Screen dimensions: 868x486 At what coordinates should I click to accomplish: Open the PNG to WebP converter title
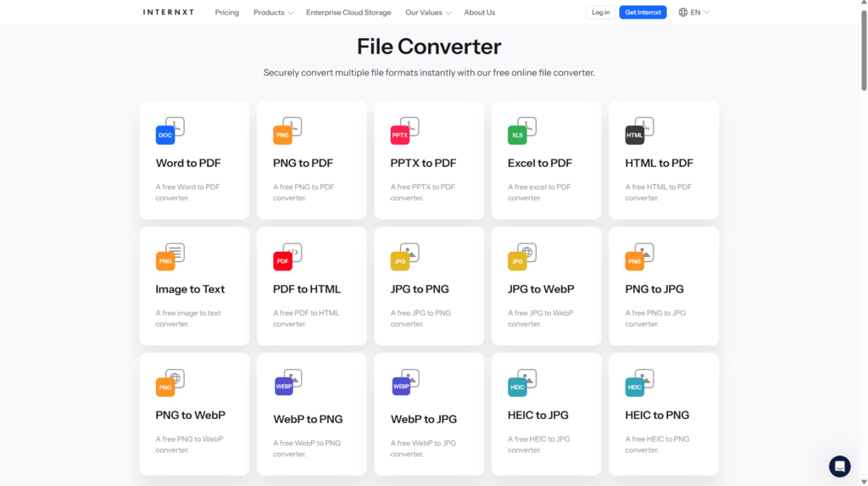pyautogui.click(x=191, y=415)
